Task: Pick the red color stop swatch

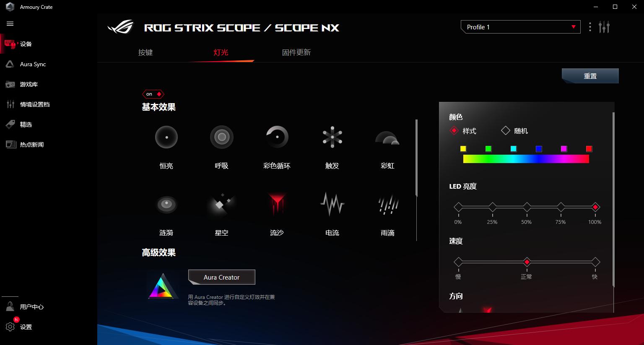Action: pos(589,149)
